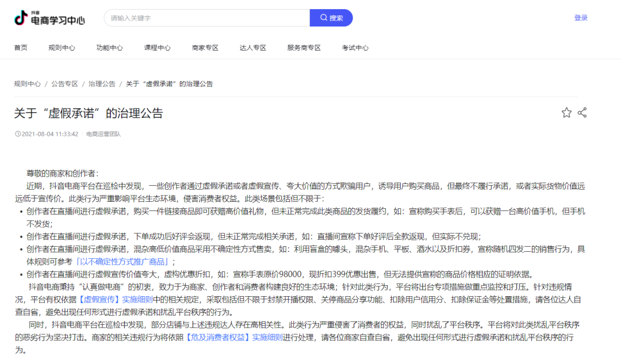This screenshot has width=621, height=364.
Task: Open the 商家专区 nav item
Action: (205, 48)
